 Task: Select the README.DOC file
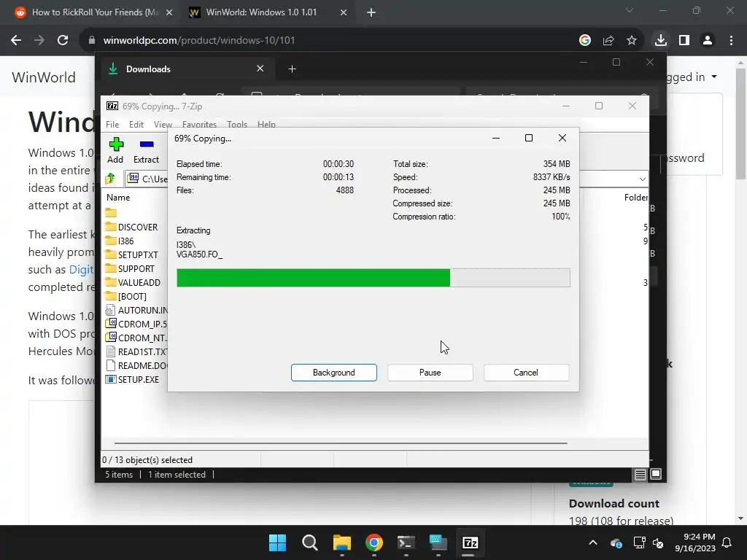pyautogui.click(x=136, y=365)
